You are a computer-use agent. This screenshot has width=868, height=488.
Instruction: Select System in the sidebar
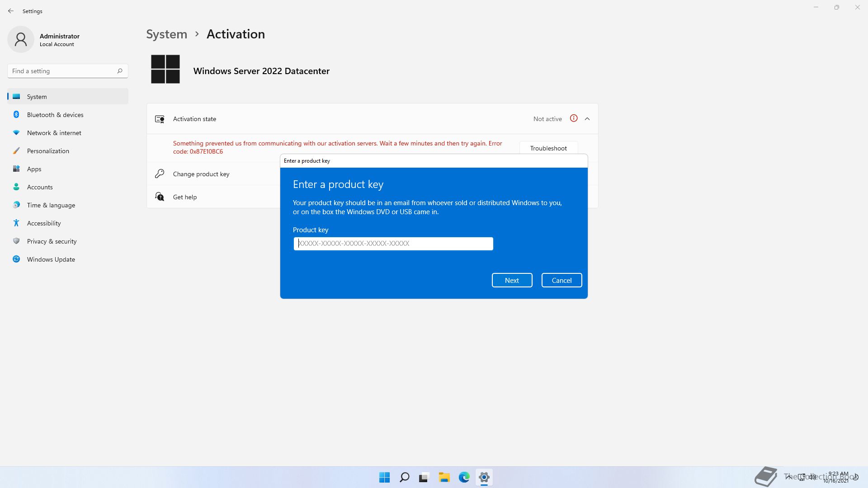(68, 97)
